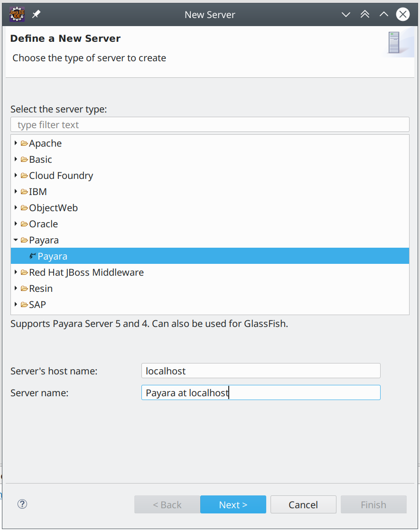Click the Server's host name field

[261, 371]
